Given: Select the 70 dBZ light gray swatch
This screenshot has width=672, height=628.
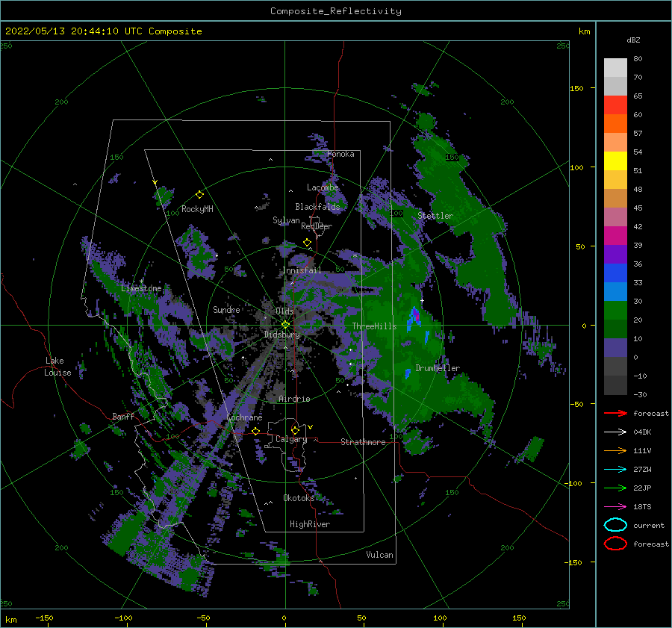Looking at the screenshot, I should (x=615, y=68).
